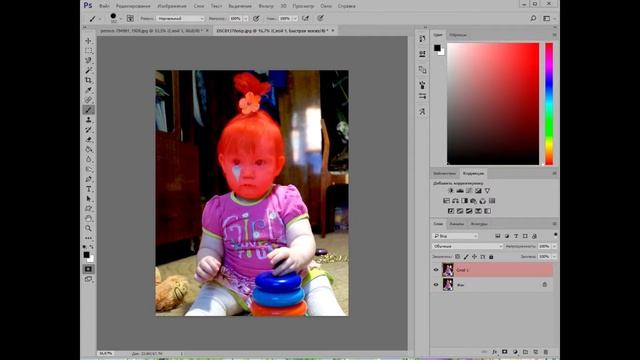
Task: Select the Shape tool
Action: coord(89,209)
